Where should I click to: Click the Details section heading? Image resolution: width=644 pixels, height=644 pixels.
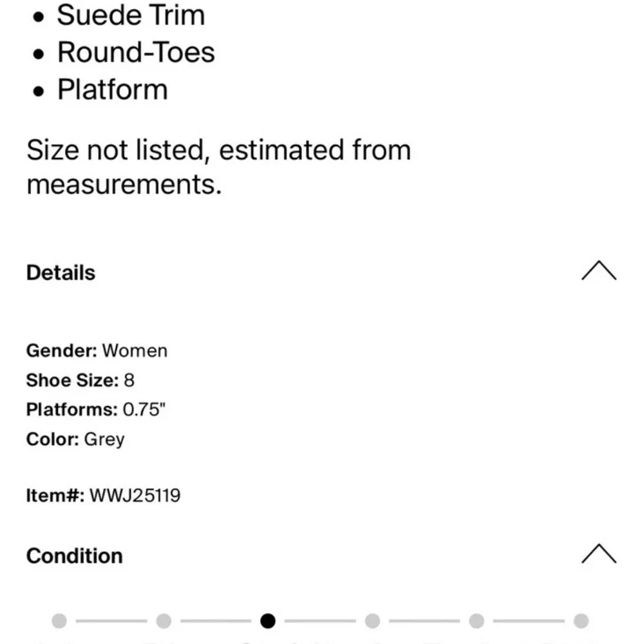pyautogui.click(x=61, y=273)
